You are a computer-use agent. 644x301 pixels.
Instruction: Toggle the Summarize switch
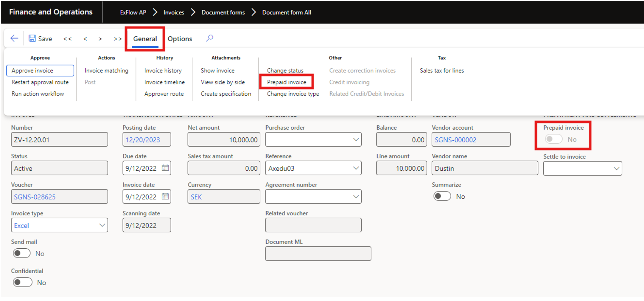pyautogui.click(x=442, y=196)
